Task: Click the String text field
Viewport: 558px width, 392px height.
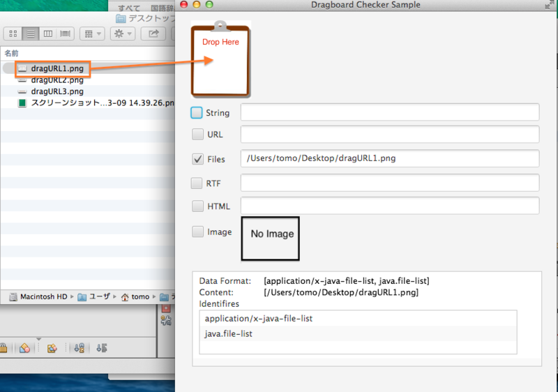Action: [x=390, y=112]
